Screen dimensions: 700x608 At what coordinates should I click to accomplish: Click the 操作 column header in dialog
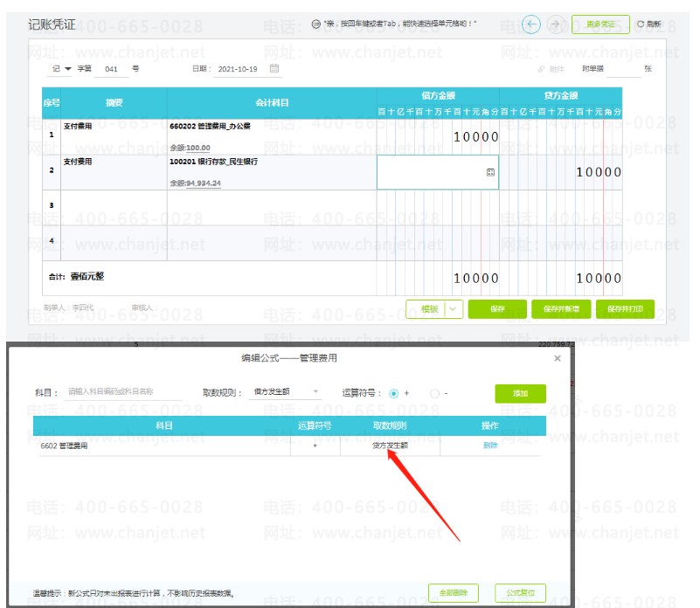point(489,426)
